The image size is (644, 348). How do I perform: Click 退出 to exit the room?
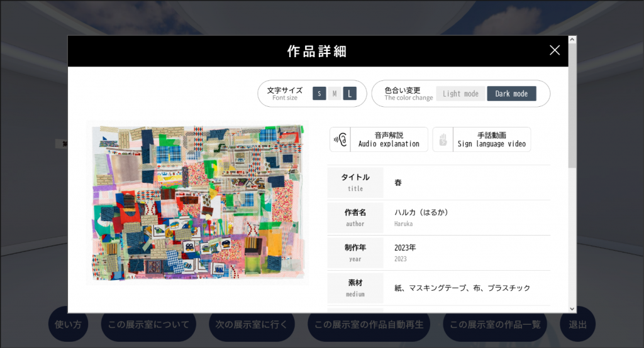[577, 325]
